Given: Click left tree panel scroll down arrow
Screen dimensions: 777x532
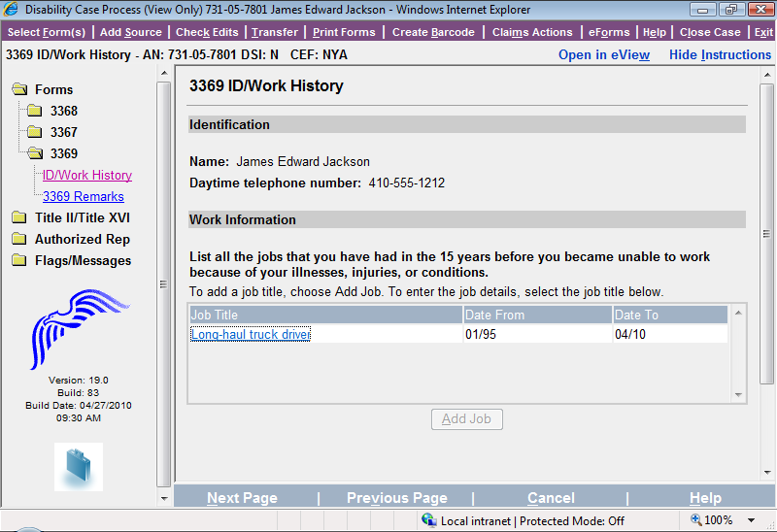Looking at the screenshot, I should (x=164, y=499).
